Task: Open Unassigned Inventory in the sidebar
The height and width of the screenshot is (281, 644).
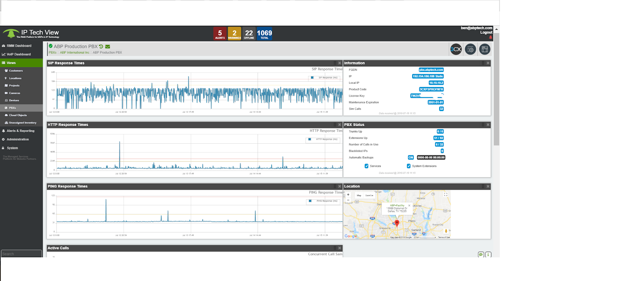Action: pyautogui.click(x=21, y=123)
